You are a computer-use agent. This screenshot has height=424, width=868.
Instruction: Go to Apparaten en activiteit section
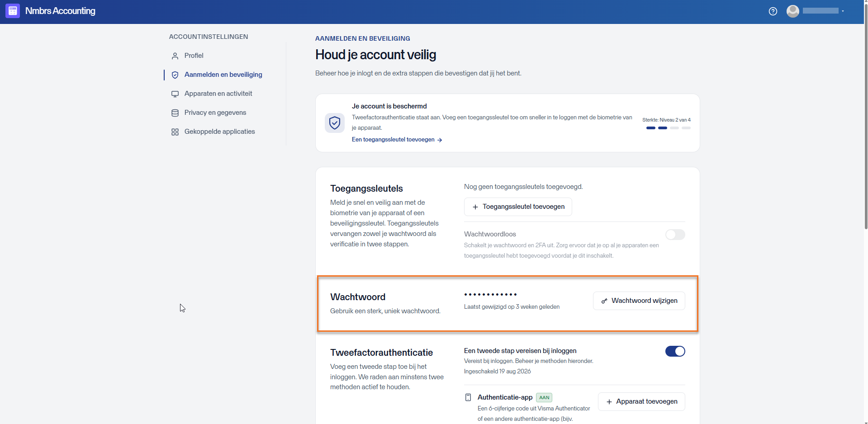(218, 94)
